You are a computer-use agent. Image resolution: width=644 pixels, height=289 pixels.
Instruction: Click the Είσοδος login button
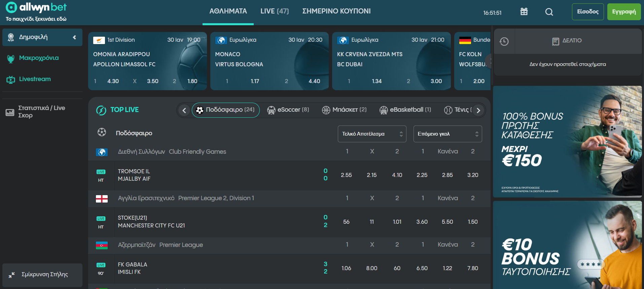pyautogui.click(x=588, y=12)
